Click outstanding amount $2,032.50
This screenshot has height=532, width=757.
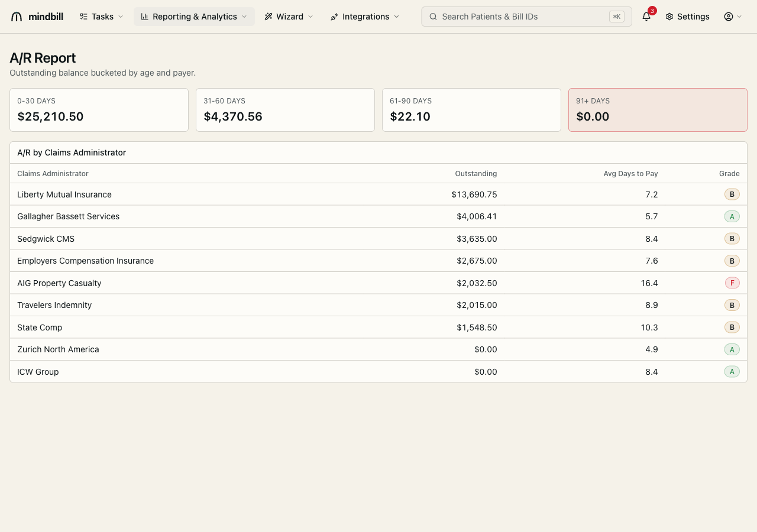tap(477, 283)
